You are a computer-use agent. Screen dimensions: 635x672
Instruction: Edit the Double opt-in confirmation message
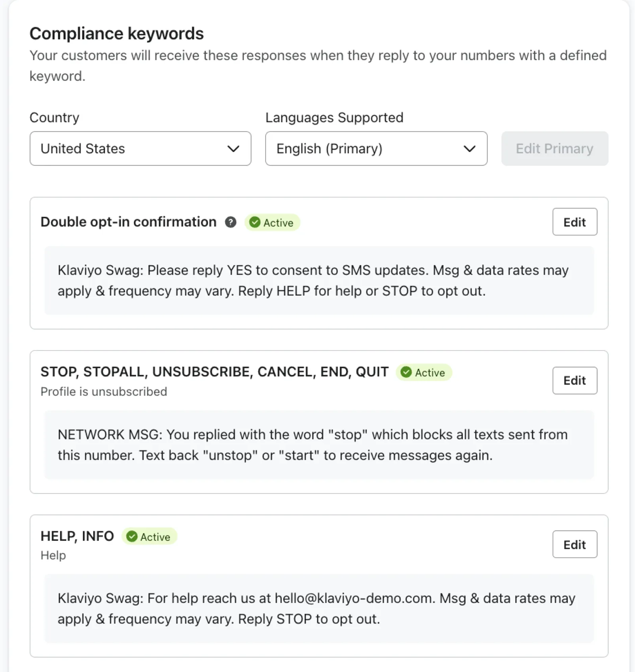tap(574, 222)
